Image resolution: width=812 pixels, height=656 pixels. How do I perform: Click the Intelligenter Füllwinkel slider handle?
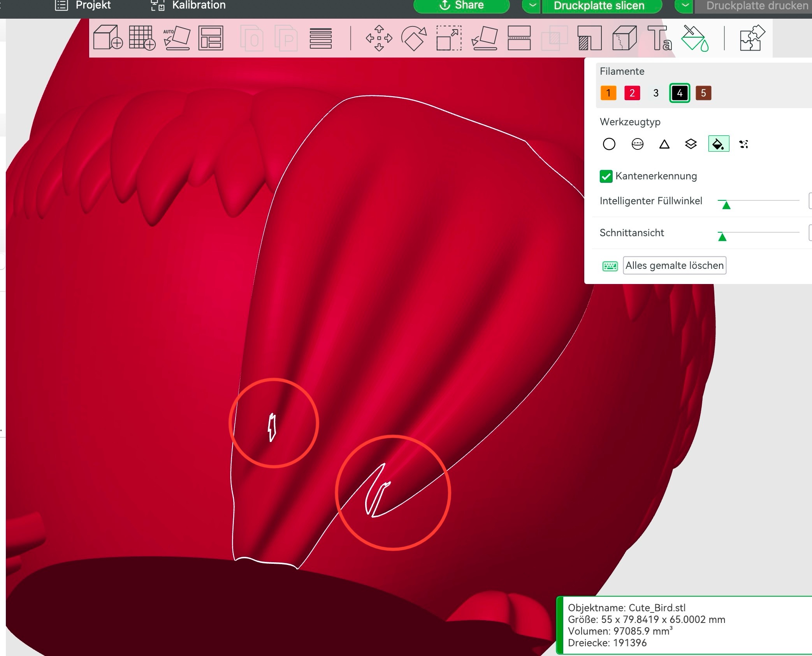(726, 205)
